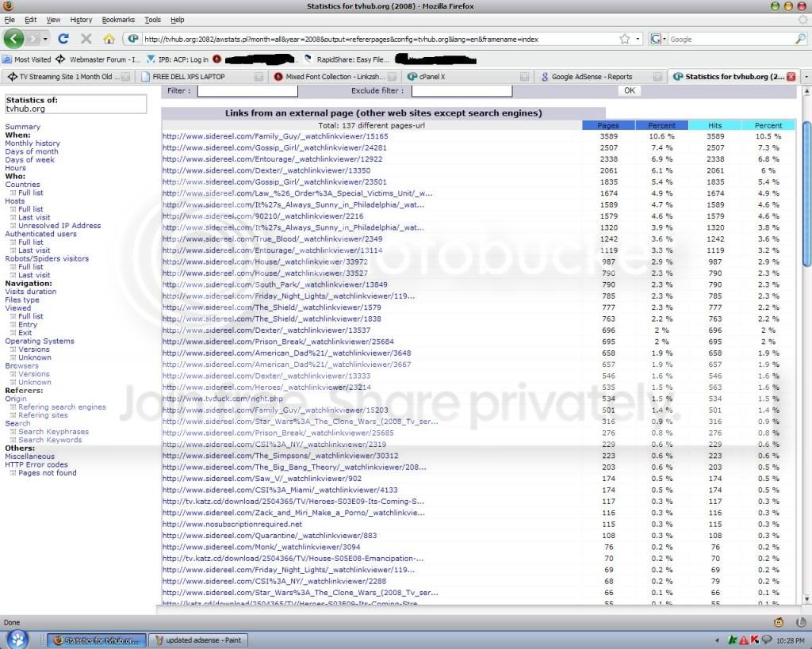Go to Home via the house icon
Image resolution: width=812 pixels, height=649 pixels.
coord(109,39)
